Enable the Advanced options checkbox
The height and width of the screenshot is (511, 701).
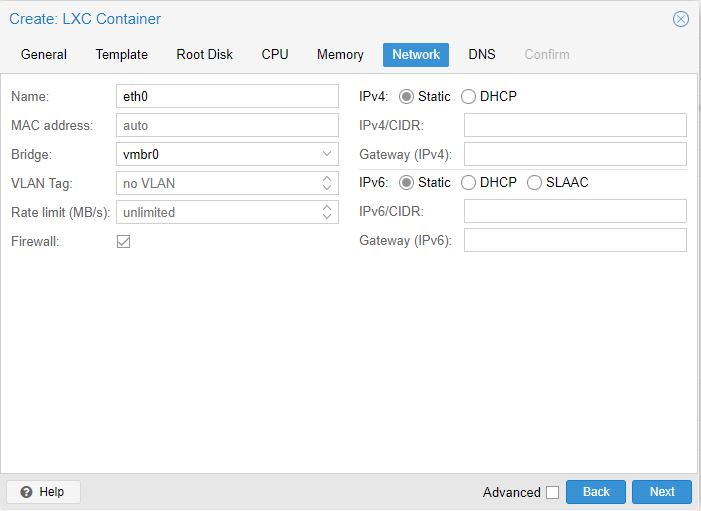552,492
